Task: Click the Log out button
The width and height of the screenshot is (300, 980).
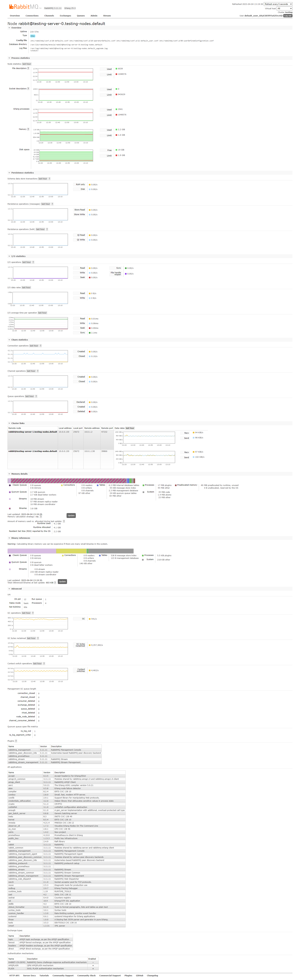Action: (x=288, y=16)
